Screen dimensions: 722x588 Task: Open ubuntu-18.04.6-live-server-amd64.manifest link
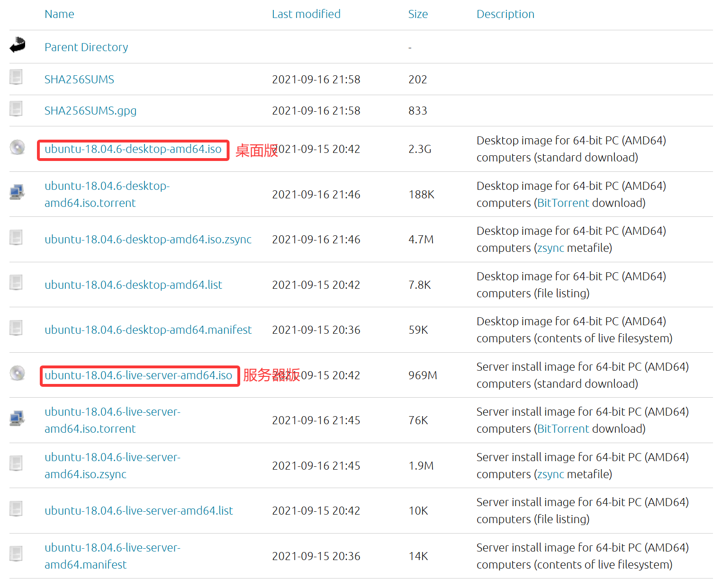[x=112, y=556]
